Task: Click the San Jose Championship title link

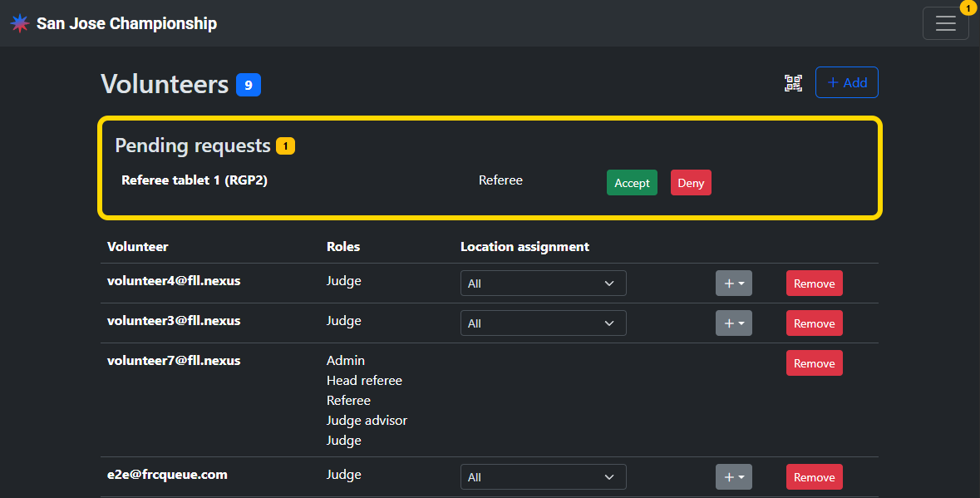Action: coord(126,23)
